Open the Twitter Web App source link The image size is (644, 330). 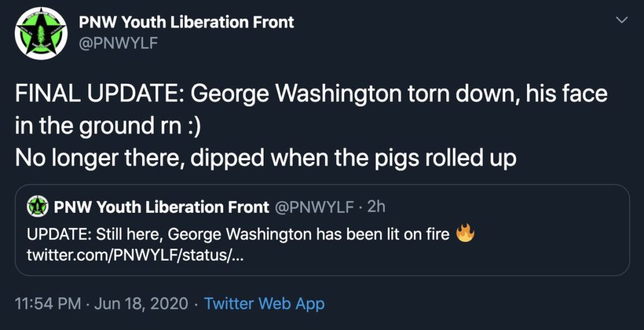click(264, 304)
